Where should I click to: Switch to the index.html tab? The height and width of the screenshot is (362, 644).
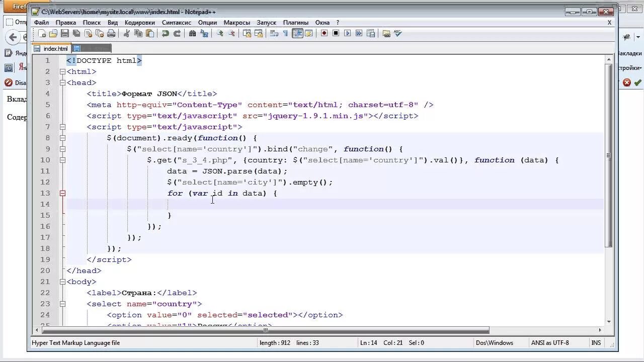[51, 49]
